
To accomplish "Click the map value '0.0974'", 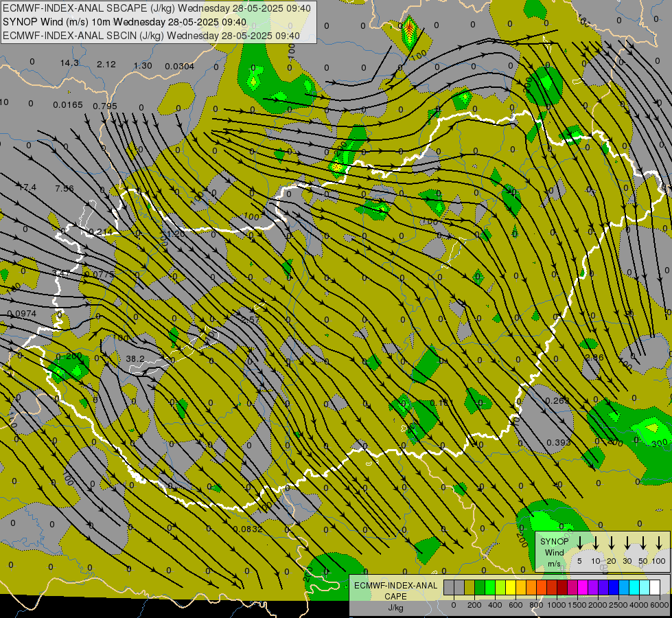I will 21,314.
